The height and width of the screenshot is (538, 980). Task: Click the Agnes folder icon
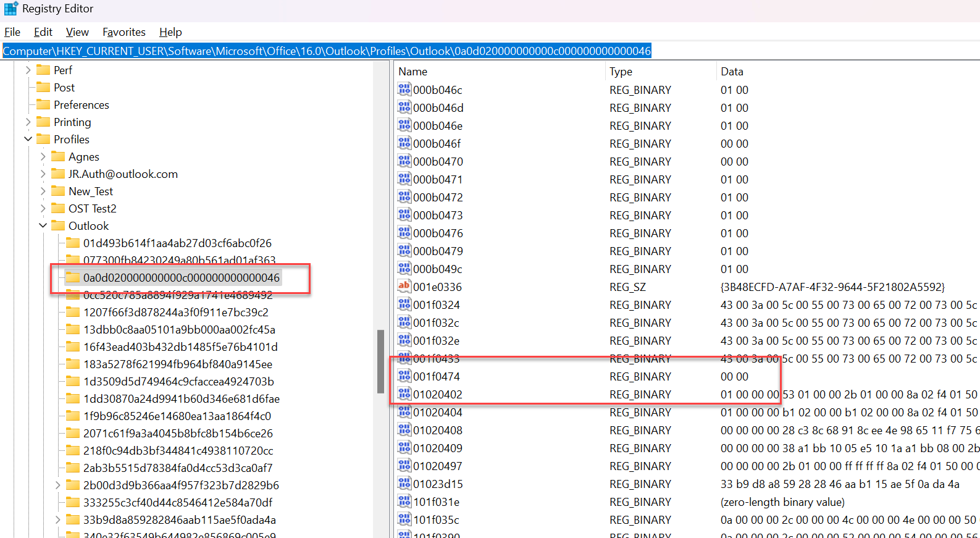click(x=58, y=156)
